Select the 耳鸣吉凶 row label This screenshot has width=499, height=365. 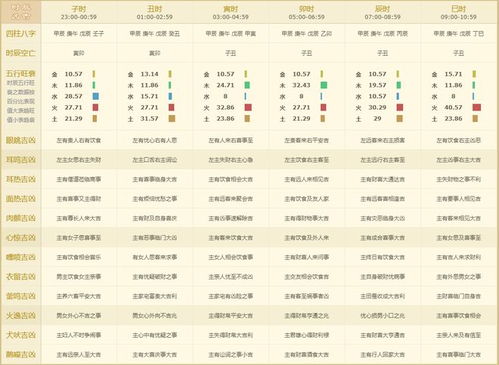coord(21,160)
